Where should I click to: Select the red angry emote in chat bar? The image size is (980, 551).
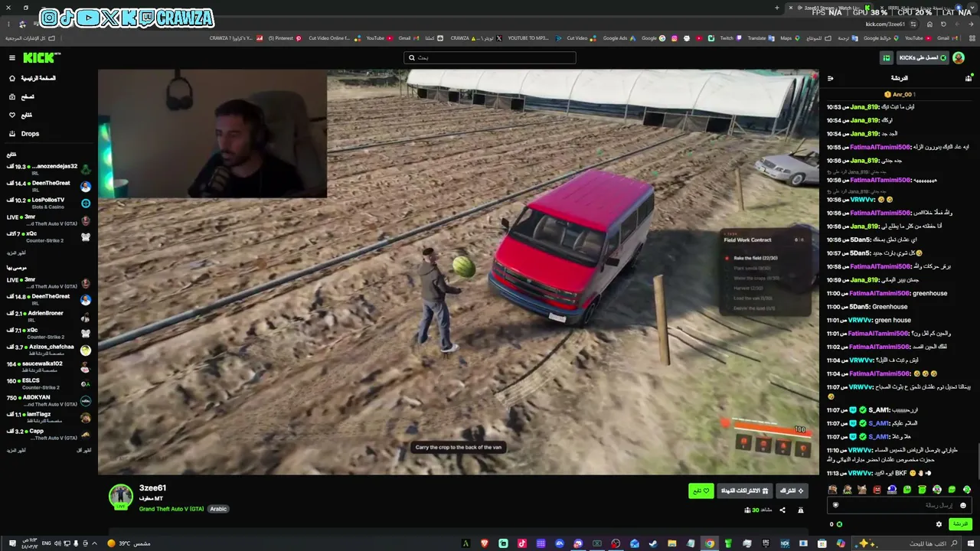[877, 490]
